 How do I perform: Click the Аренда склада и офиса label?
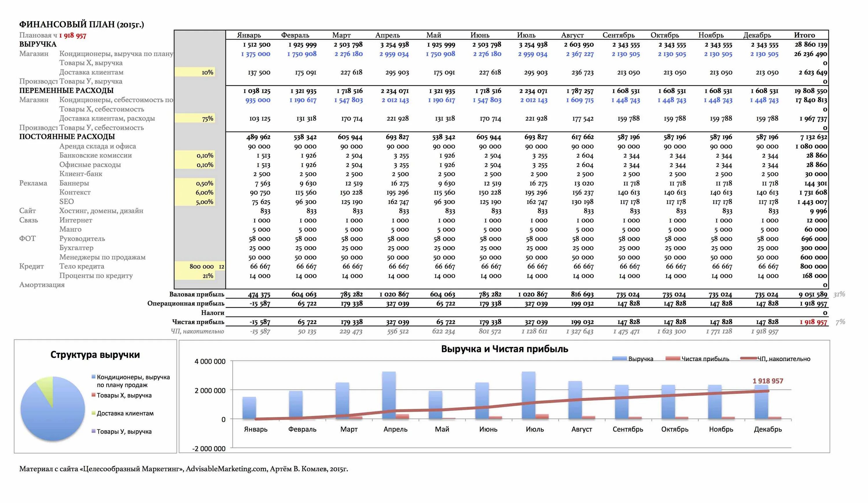pos(98,146)
